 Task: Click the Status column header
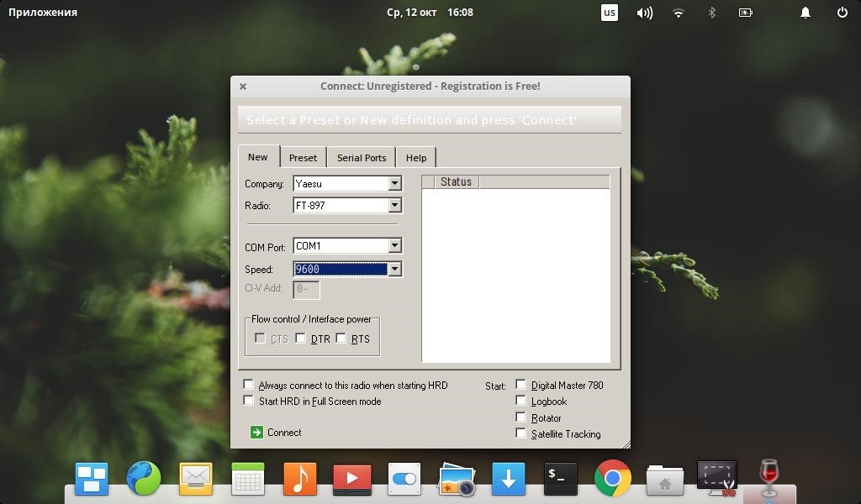click(457, 182)
